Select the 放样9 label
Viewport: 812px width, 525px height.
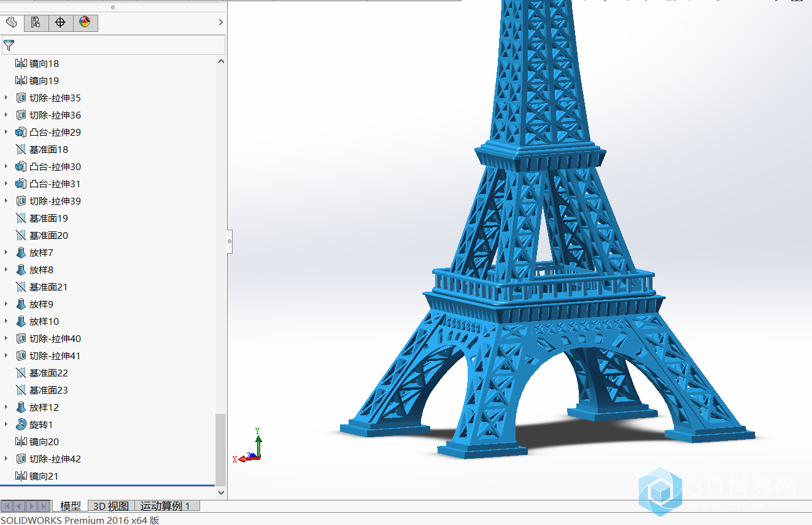coord(41,304)
